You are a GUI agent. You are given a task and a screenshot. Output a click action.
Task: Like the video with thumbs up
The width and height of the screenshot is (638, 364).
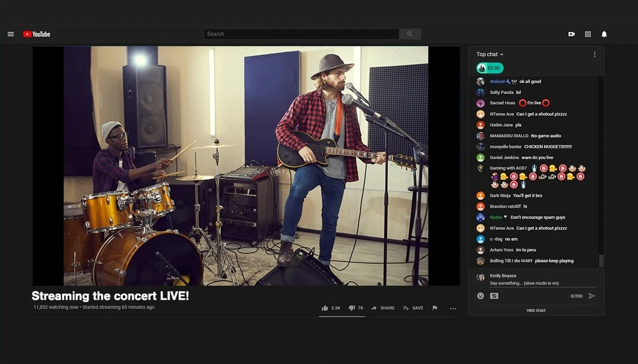pos(325,308)
